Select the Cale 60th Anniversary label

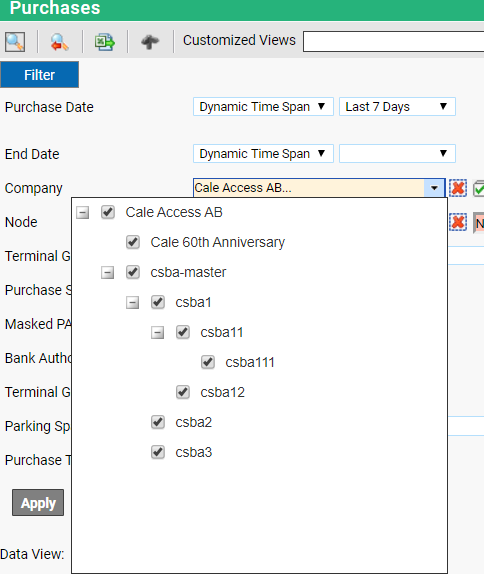pos(217,242)
